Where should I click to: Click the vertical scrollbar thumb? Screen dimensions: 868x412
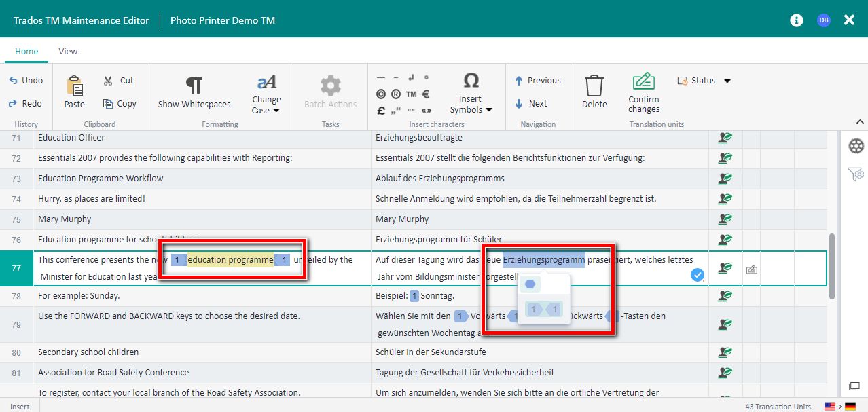click(832, 265)
